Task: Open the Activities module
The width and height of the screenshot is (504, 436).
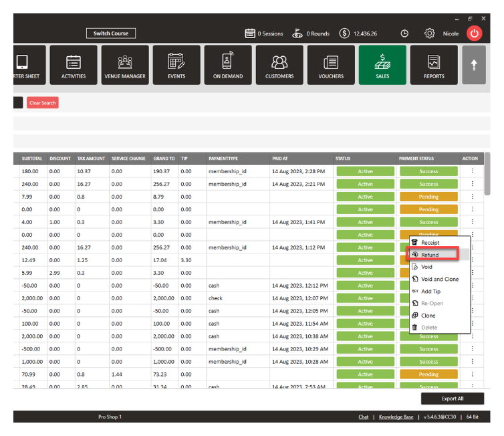Action: [x=74, y=65]
